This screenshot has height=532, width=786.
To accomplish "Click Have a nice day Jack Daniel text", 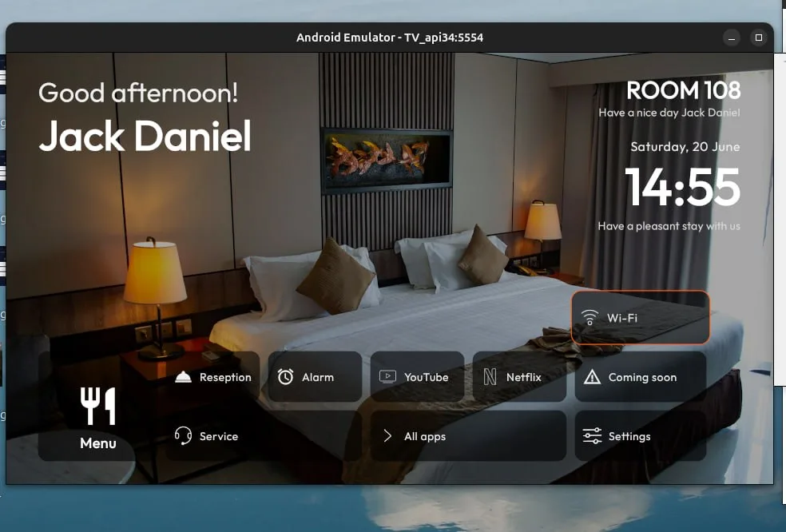I will [x=669, y=113].
